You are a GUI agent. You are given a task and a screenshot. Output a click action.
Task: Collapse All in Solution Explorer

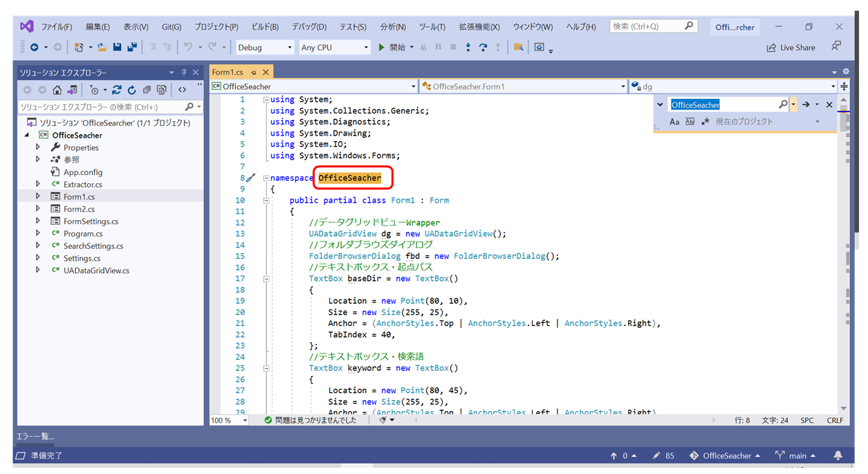[x=147, y=90]
